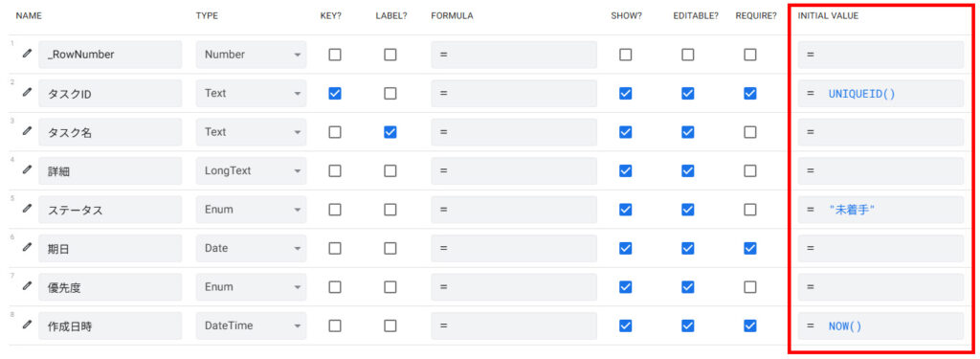Open the DateTime type dropdown for 作成日時
This screenshot has width=980, height=359.
[x=252, y=325]
